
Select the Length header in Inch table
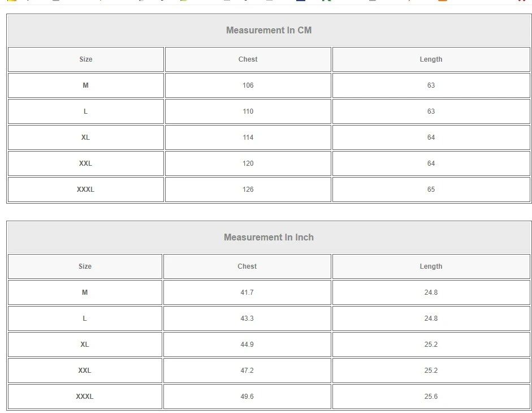[431, 266]
